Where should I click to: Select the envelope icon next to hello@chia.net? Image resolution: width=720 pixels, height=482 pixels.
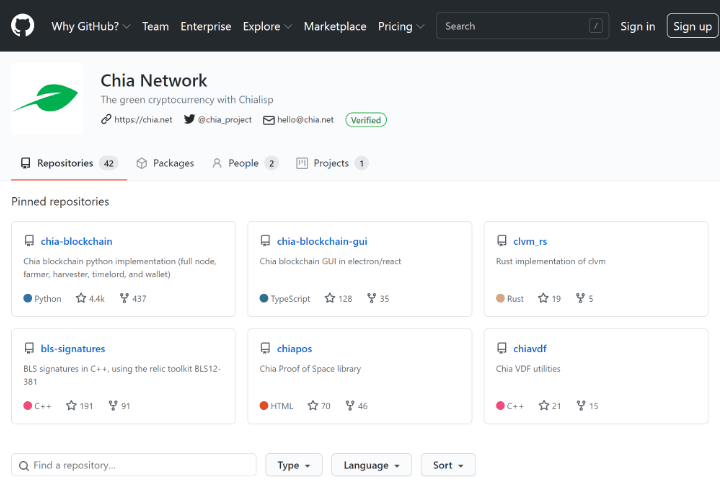tap(269, 120)
